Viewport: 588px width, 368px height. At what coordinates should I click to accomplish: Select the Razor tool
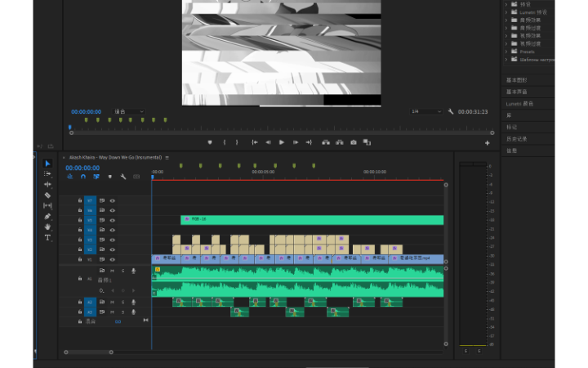(x=47, y=195)
